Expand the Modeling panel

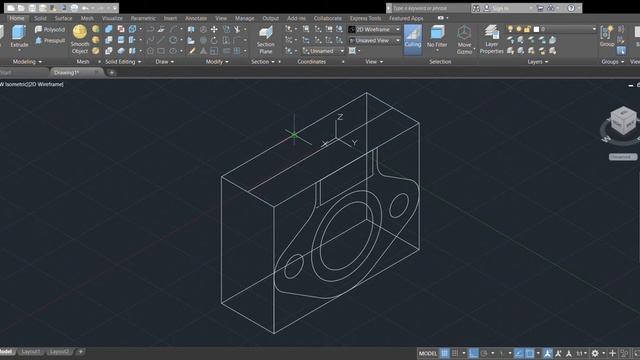27,62
